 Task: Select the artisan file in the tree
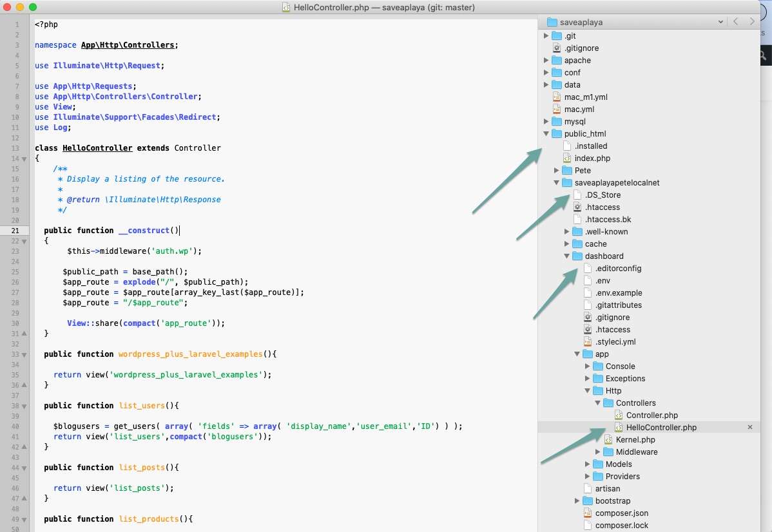(x=607, y=489)
